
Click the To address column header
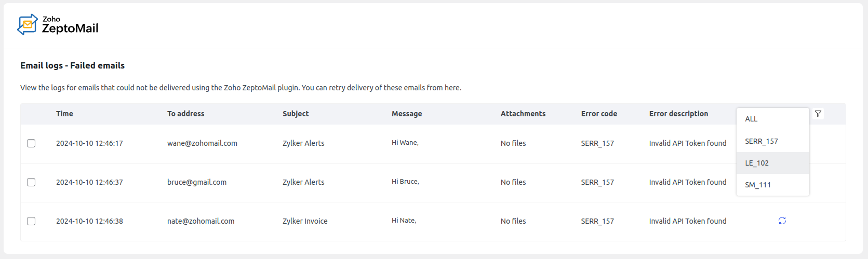point(185,114)
